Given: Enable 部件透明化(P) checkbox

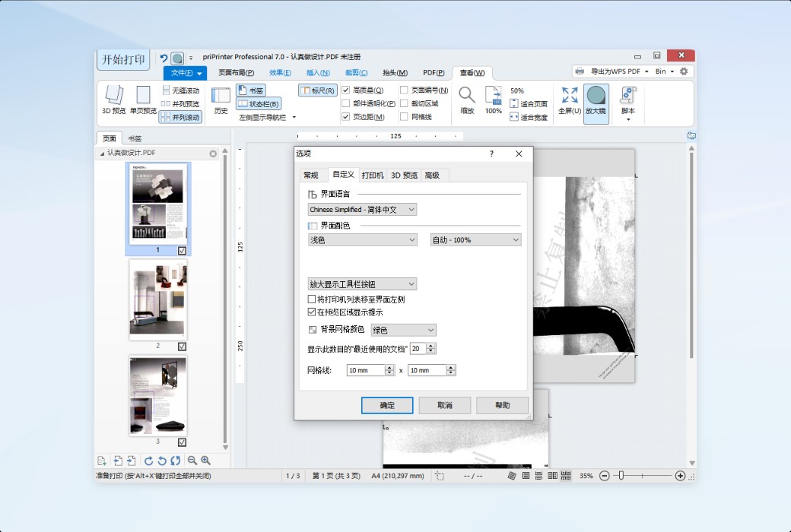Looking at the screenshot, I should [345, 103].
